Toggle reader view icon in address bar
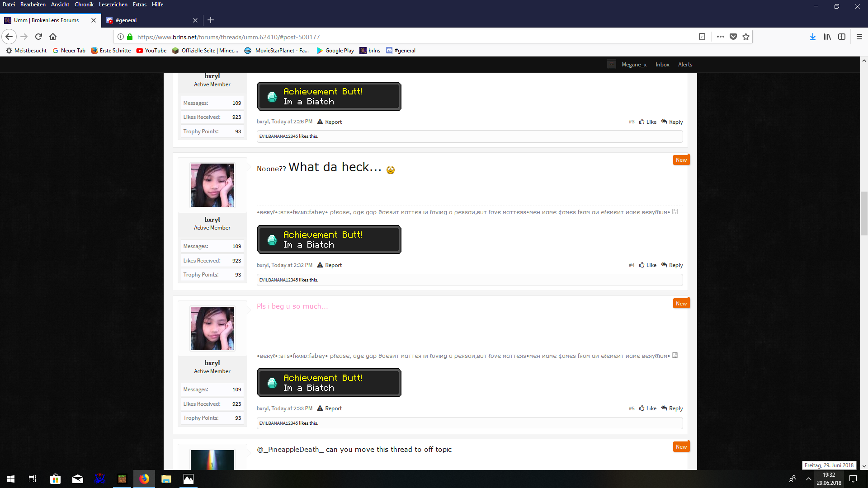 click(702, 37)
